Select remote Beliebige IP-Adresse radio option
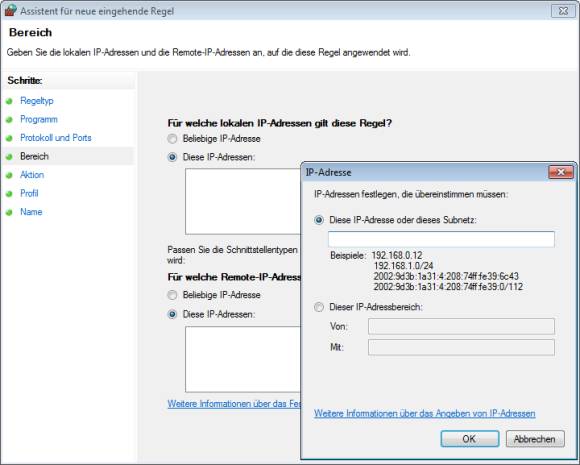 click(172, 295)
